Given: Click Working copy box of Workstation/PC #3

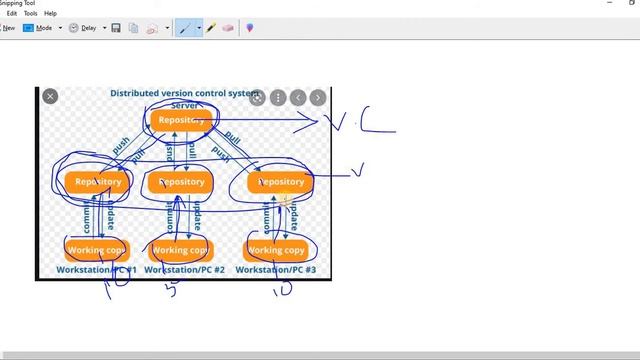Looking at the screenshot, I should tap(276, 250).
